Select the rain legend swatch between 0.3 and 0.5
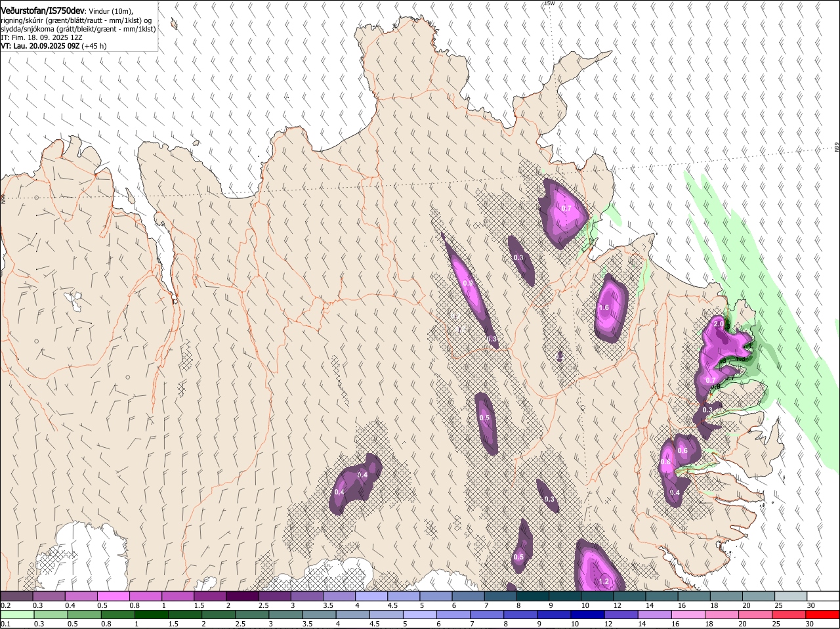 click(51, 615)
